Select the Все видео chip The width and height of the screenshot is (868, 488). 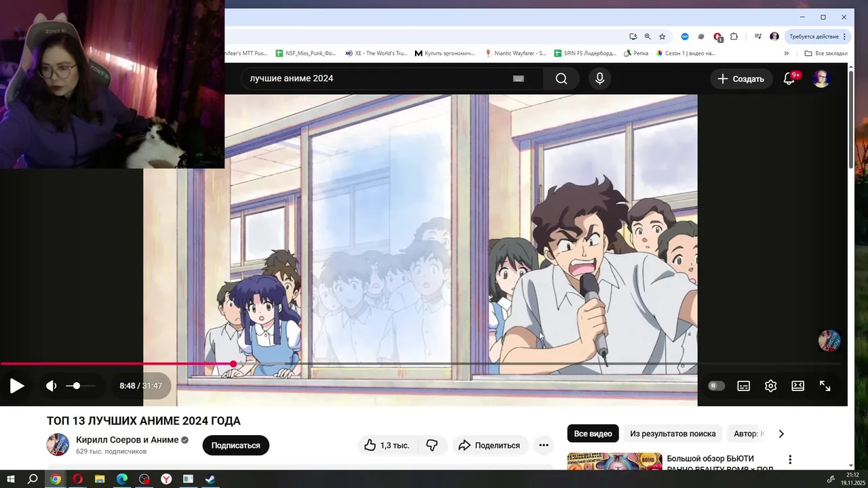point(593,434)
